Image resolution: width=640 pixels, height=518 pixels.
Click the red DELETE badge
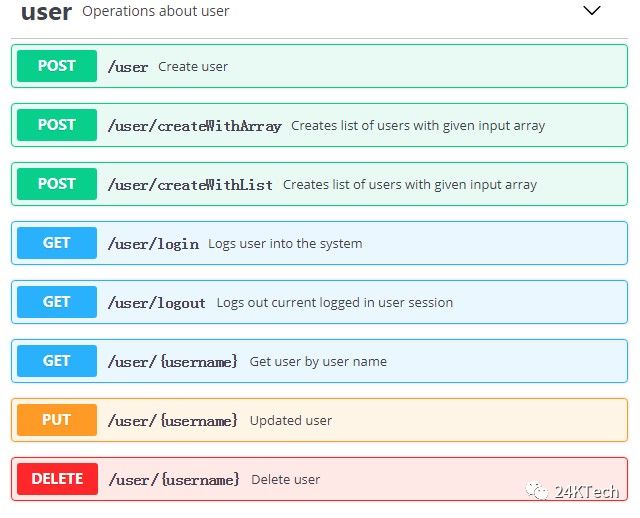coord(57,479)
